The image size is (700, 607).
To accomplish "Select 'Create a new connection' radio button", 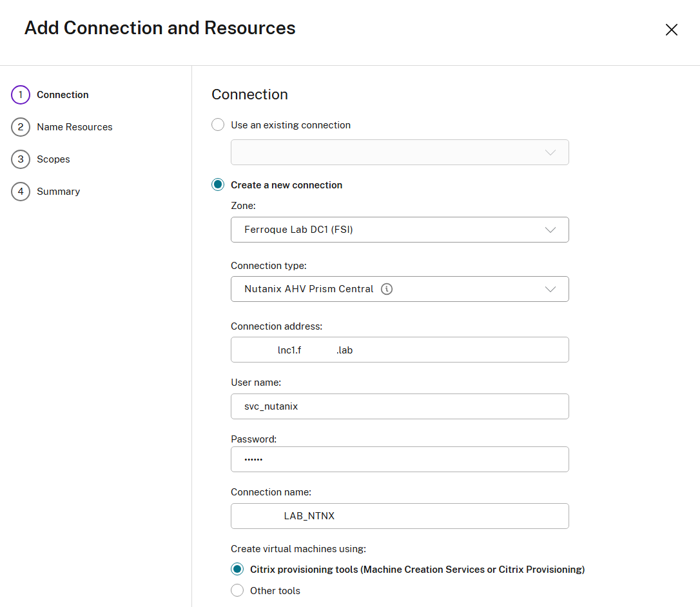I will coord(219,185).
